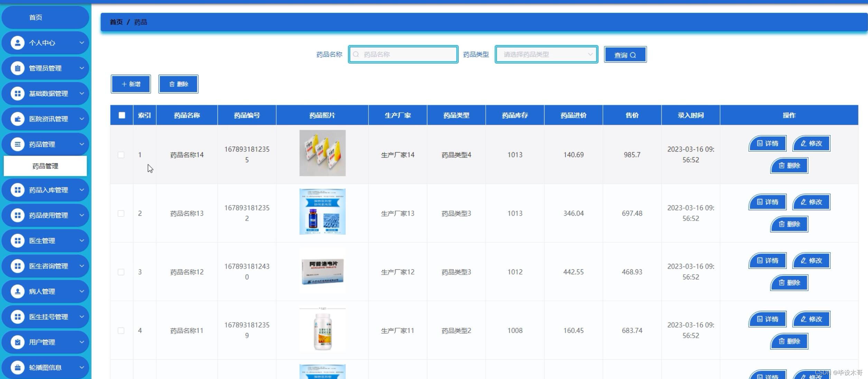Click the 药品库存 column header
The width and height of the screenshot is (868, 379).
[515, 115]
